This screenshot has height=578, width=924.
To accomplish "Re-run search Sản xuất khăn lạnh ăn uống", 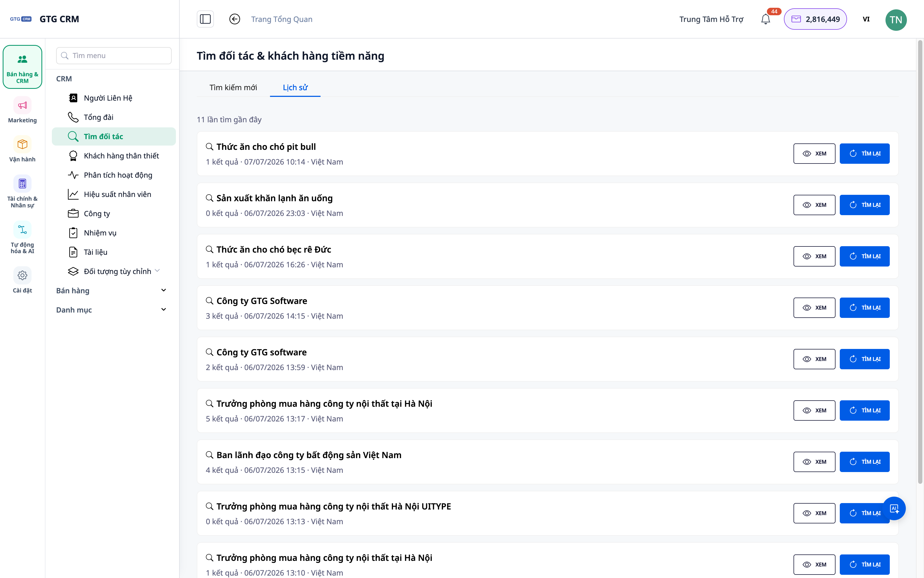I will click(x=864, y=205).
